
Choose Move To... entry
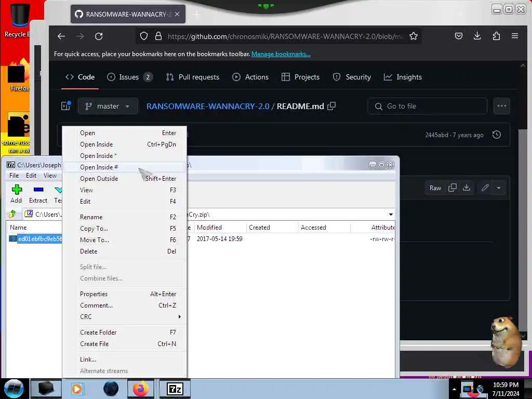coord(125,240)
